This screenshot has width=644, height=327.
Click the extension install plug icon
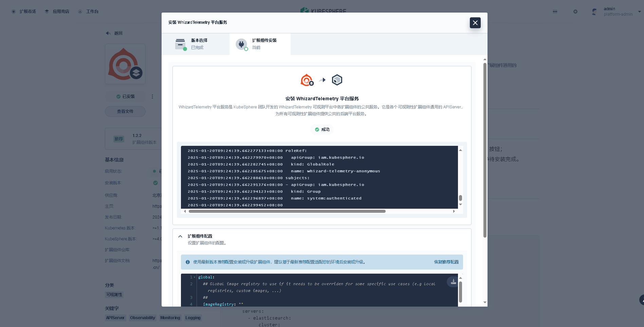point(241,44)
